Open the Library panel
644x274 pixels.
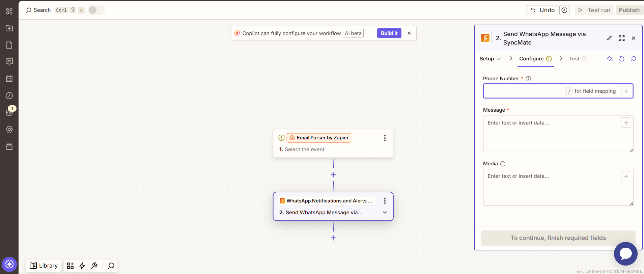click(44, 266)
